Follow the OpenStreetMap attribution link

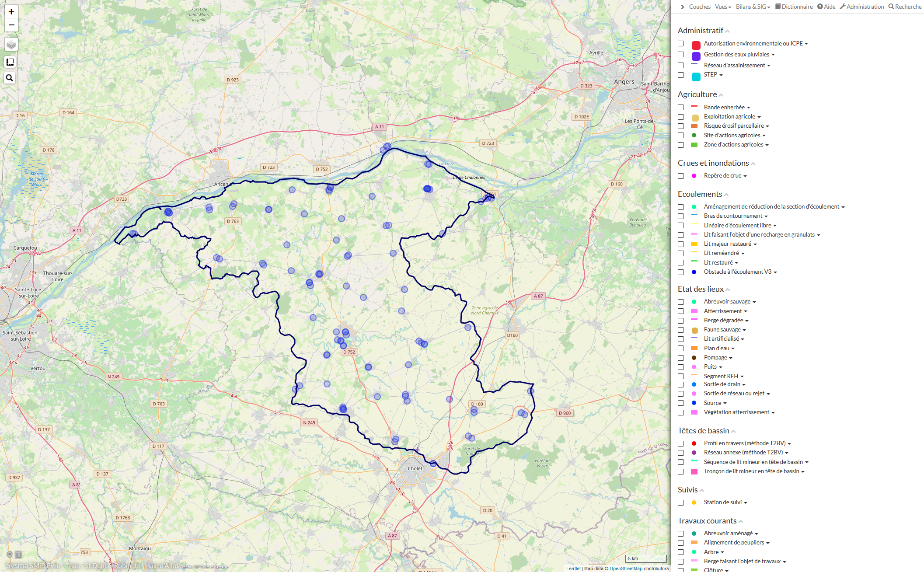tap(625, 569)
